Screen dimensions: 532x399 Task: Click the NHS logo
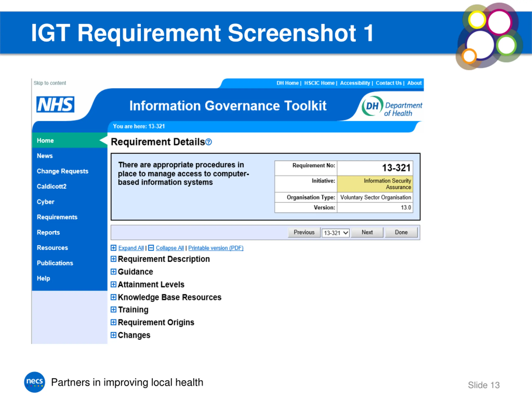pyautogui.click(x=55, y=104)
